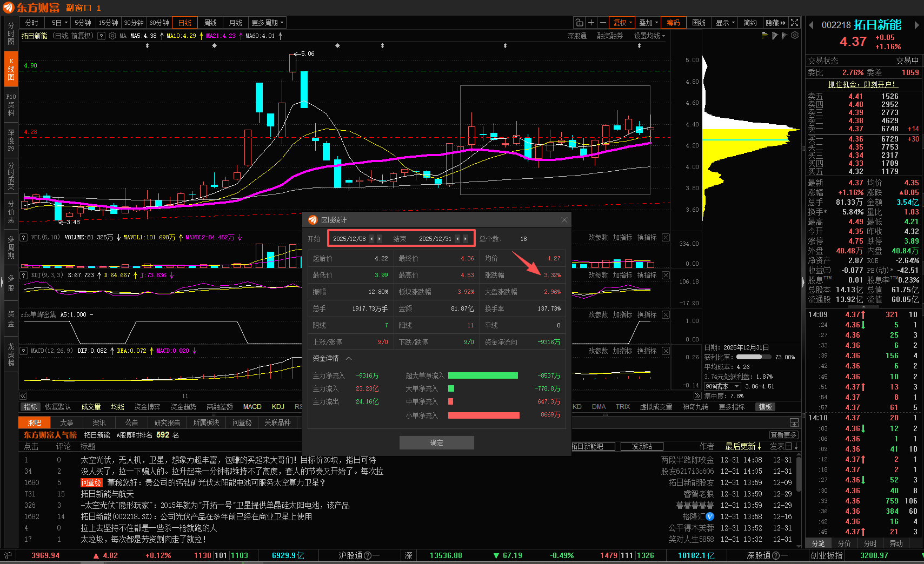
Task: Open the 90%成本 dropdown
Action: pyautogui.click(x=722, y=386)
